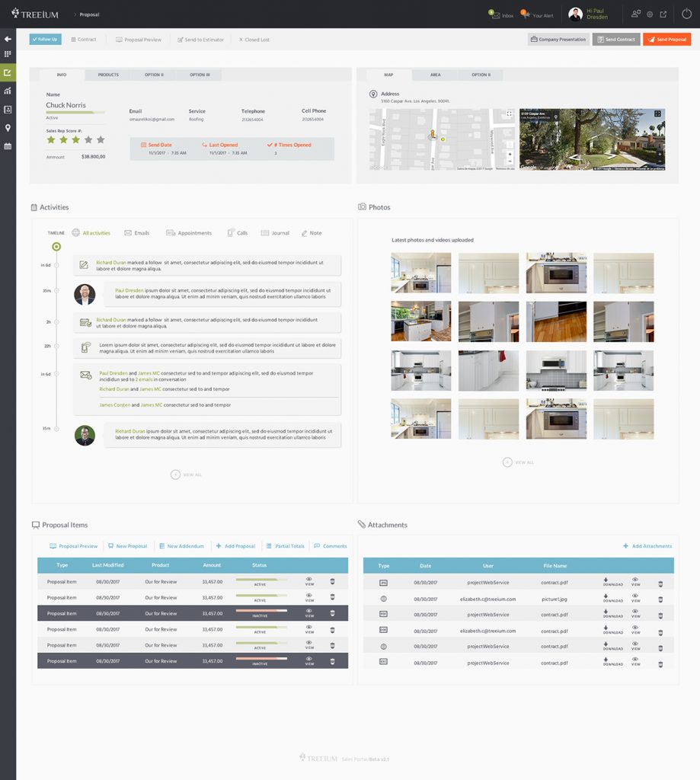Click View All under Photos
700x780 pixels.
(518, 462)
